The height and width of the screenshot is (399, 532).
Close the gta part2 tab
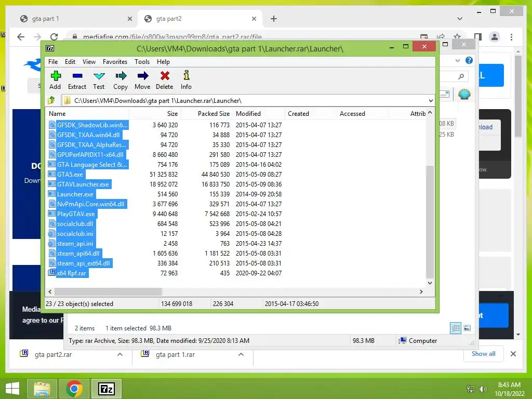[x=254, y=19]
